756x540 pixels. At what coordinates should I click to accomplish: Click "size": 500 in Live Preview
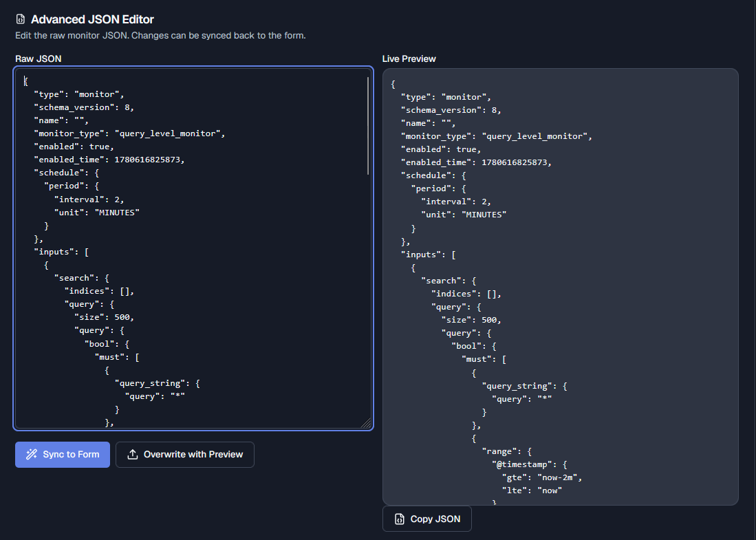click(471, 320)
